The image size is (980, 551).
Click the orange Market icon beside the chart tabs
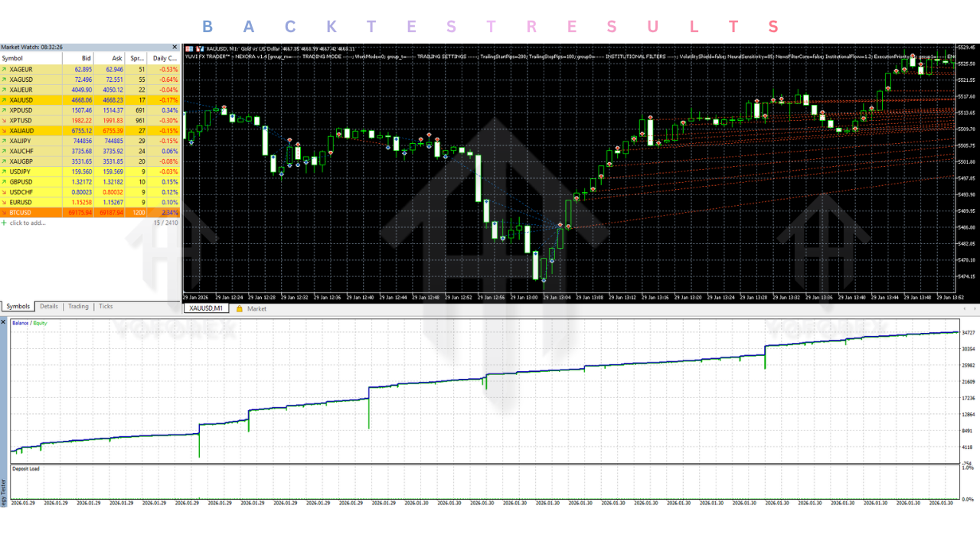[240, 308]
